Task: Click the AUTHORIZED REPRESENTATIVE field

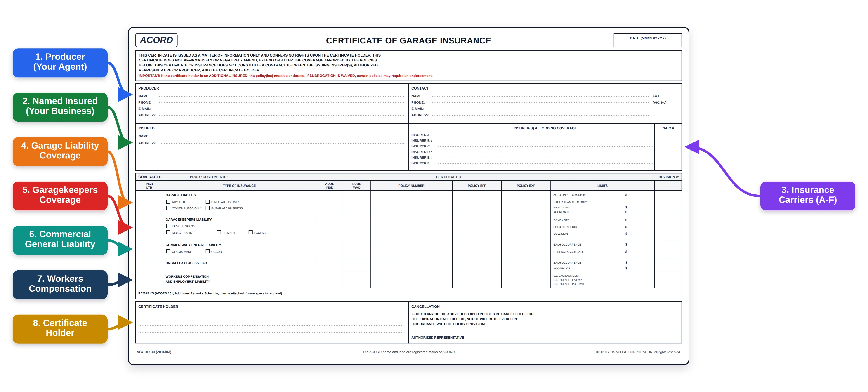Action: pos(545,338)
